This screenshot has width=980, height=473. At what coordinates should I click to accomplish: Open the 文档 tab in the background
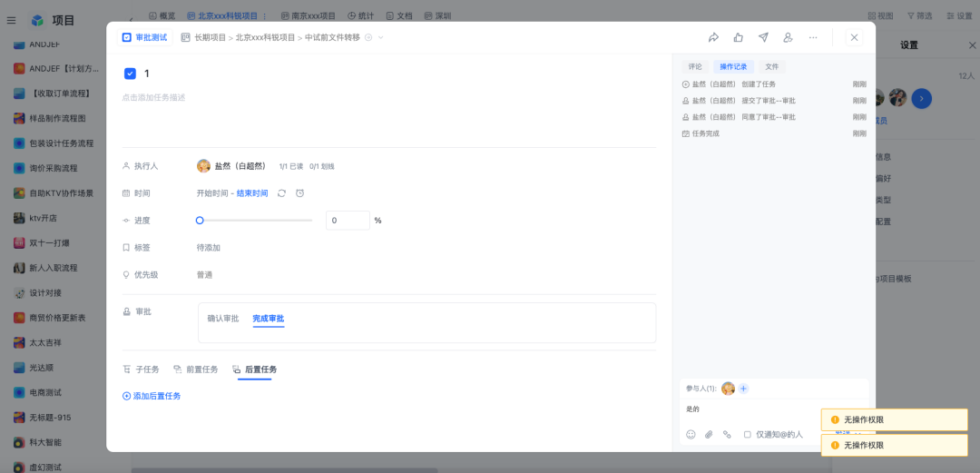click(x=399, y=15)
